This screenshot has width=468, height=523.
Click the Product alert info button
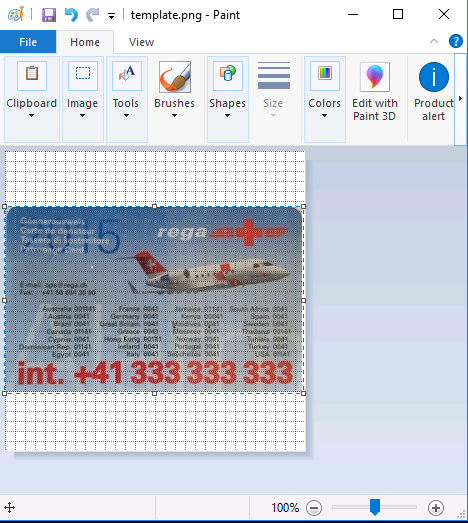point(433,92)
